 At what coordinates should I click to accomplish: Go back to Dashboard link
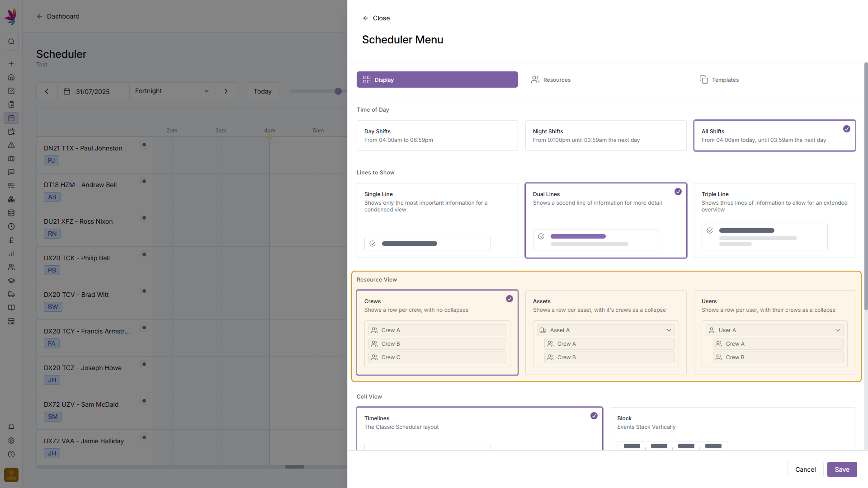[x=58, y=16]
